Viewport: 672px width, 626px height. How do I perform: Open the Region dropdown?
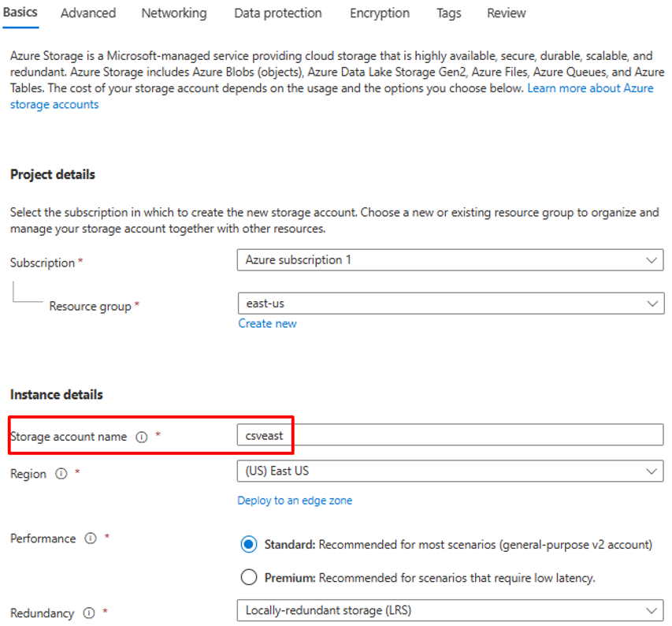click(450, 471)
